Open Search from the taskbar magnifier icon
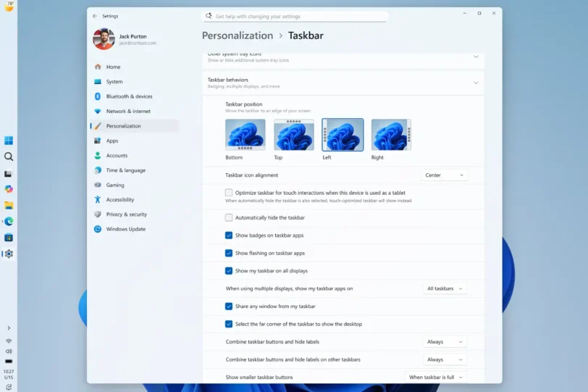 click(9, 157)
